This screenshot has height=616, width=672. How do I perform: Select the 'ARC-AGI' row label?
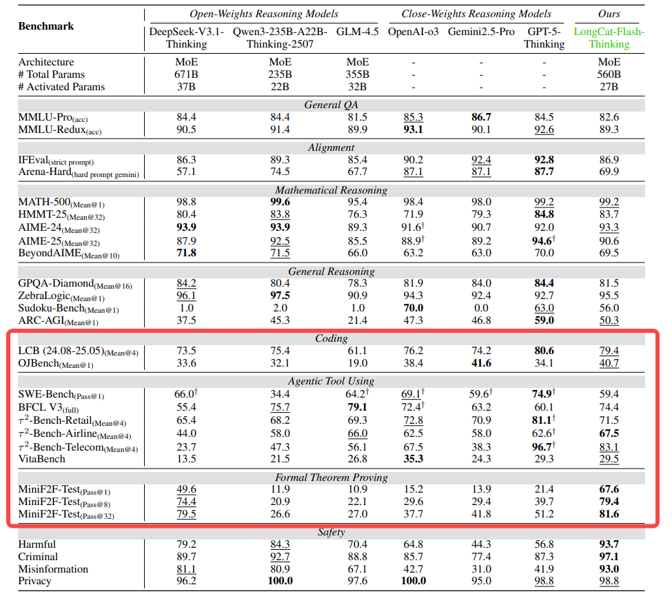[x=59, y=321]
